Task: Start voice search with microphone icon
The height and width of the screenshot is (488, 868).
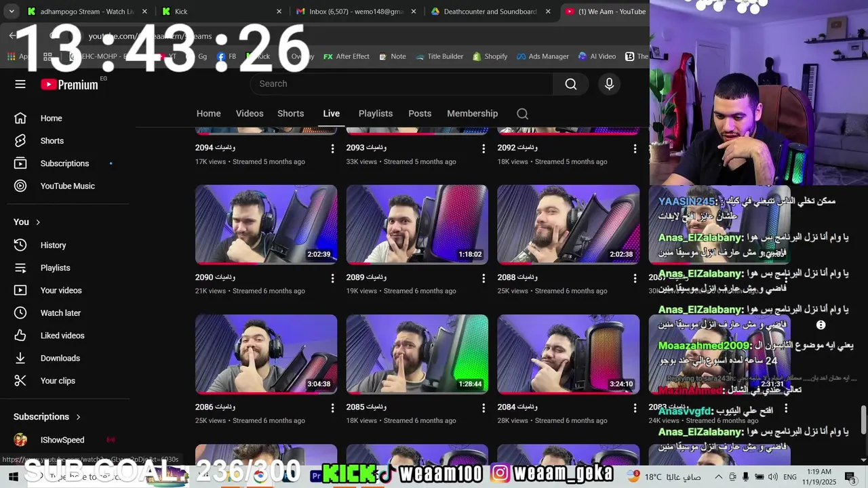Action: coord(609,84)
